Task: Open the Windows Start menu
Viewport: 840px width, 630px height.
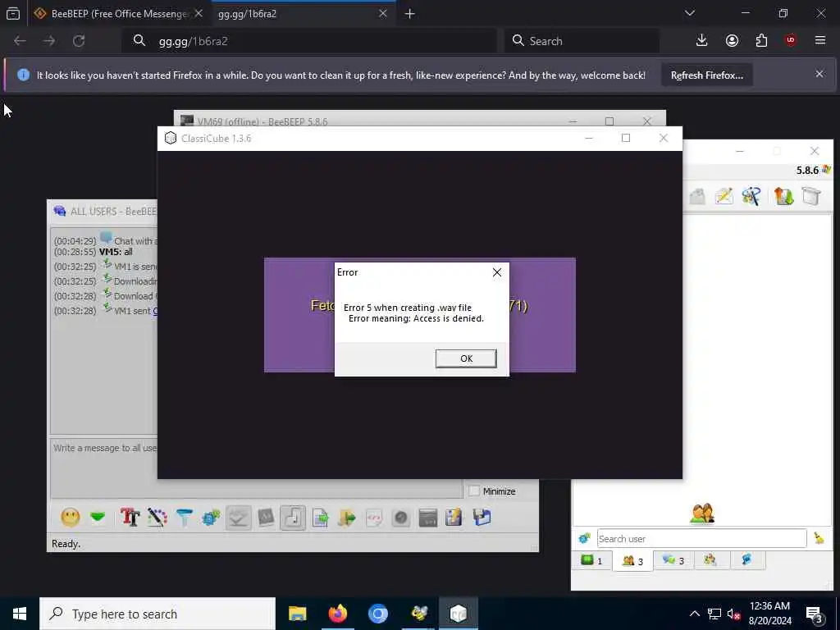Action: coord(20,614)
